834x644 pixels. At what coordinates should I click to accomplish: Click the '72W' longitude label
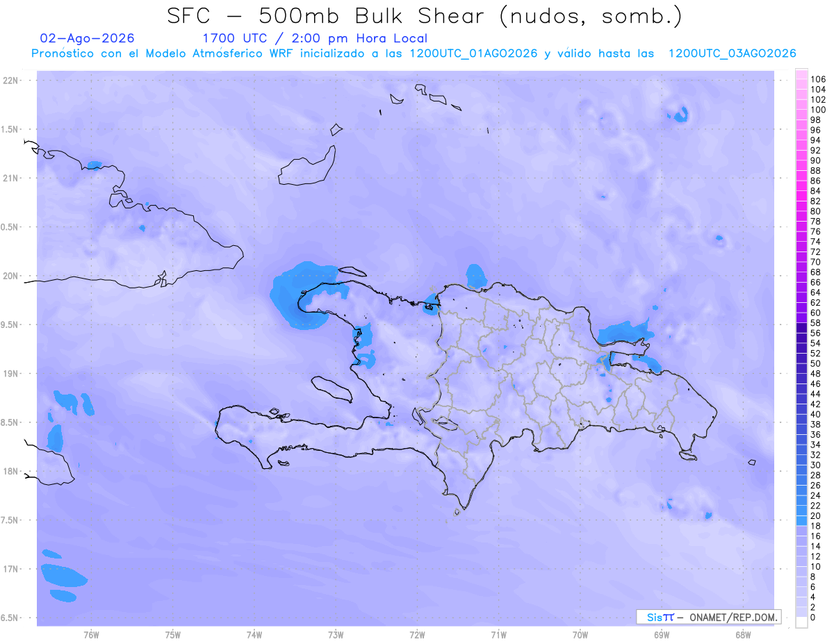coord(418,635)
